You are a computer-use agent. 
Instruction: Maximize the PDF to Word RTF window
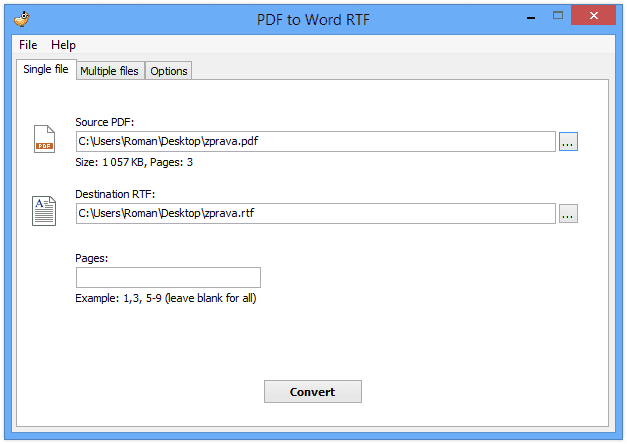click(558, 16)
